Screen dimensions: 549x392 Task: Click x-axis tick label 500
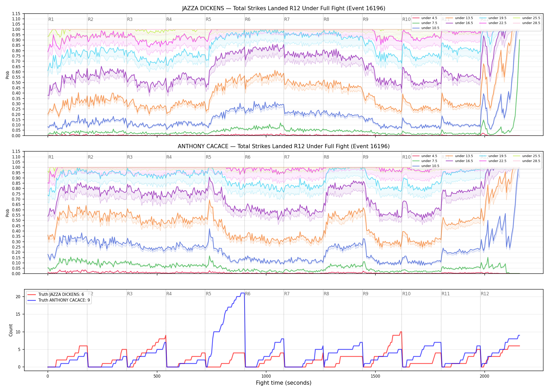click(157, 376)
